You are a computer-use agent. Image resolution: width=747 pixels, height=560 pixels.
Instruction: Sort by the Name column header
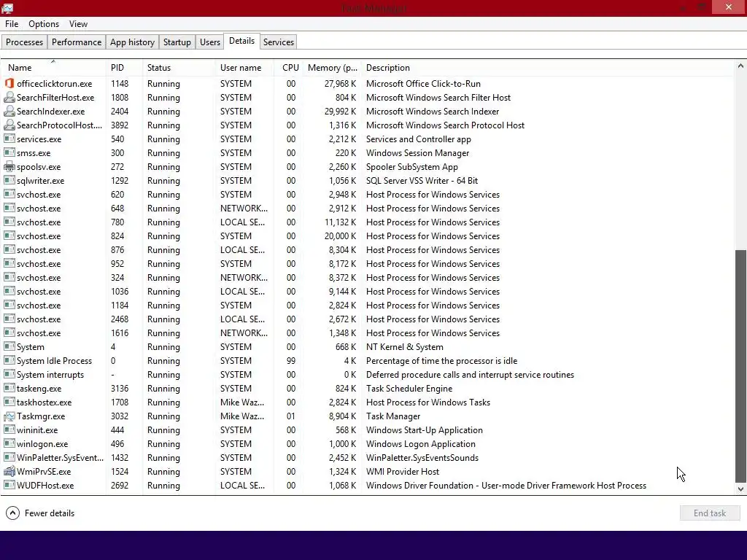point(53,68)
